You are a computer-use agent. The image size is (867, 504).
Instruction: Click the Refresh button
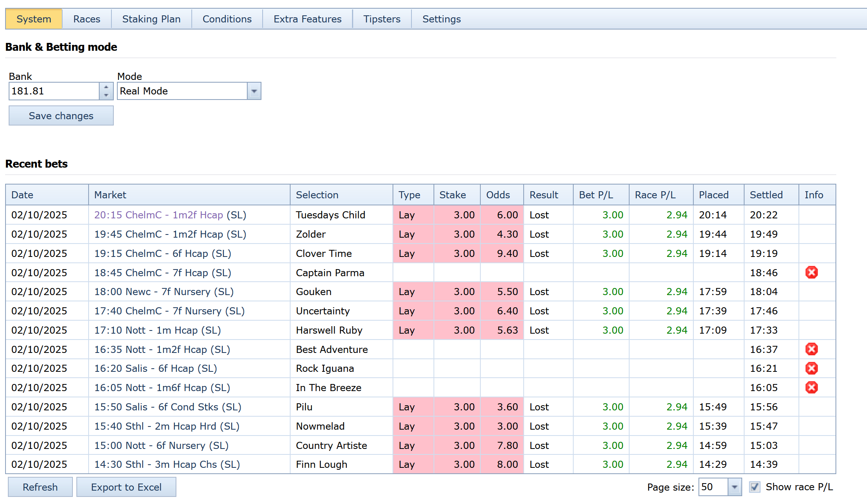click(x=40, y=487)
